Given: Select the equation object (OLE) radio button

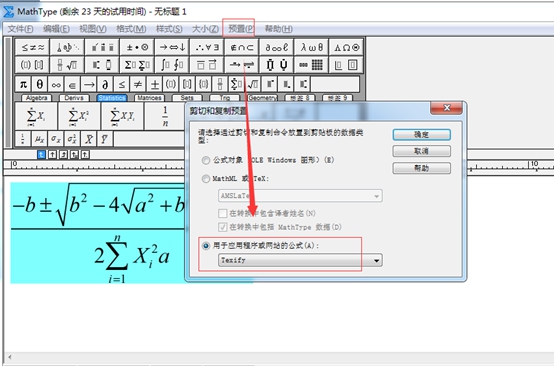Looking at the screenshot, I should click(206, 160).
